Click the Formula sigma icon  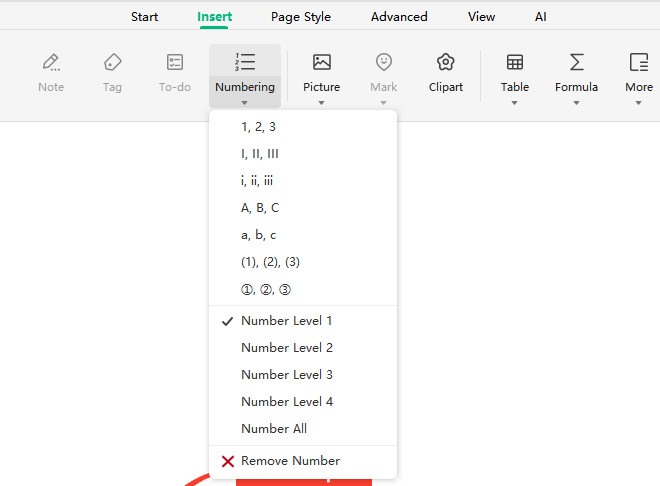(576, 62)
